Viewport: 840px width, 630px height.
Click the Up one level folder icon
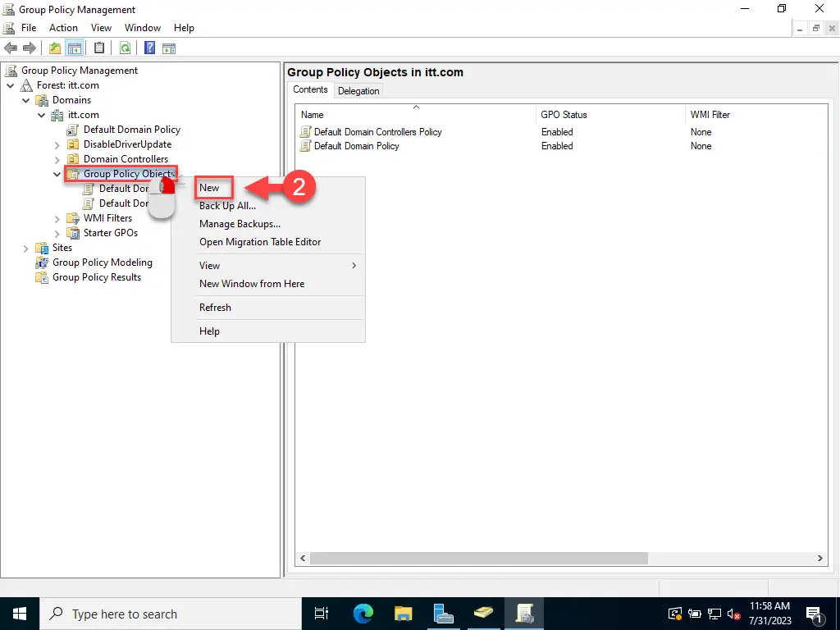pos(55,48)
